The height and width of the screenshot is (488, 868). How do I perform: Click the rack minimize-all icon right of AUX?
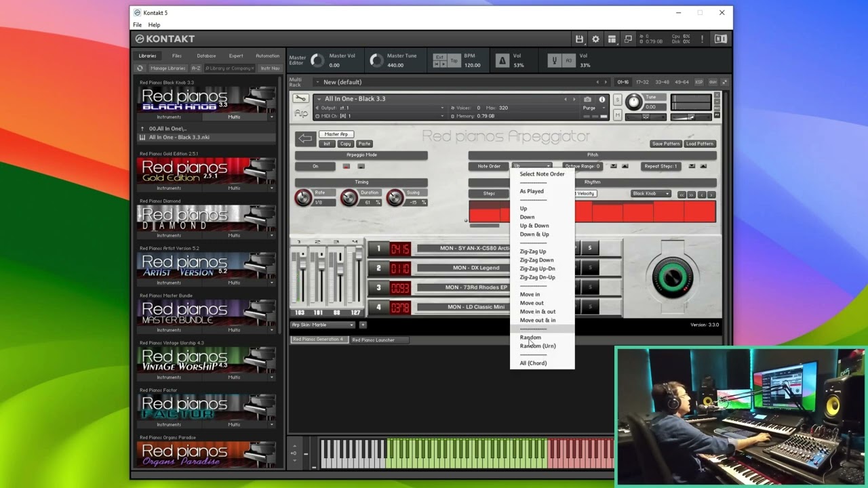(724, 82)
